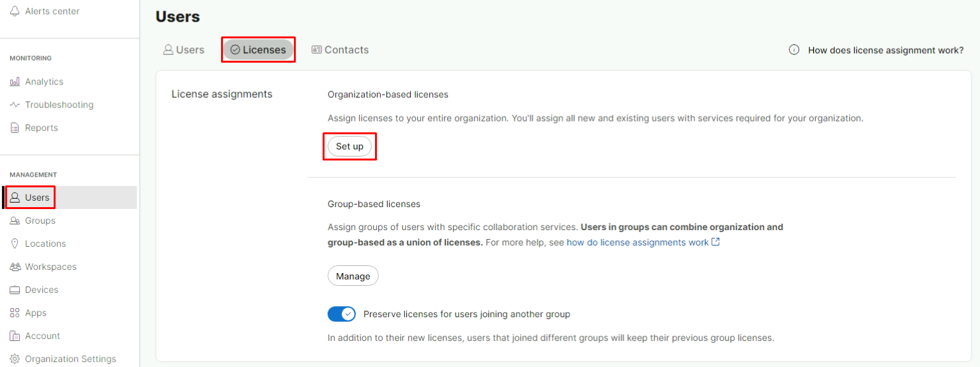This screenshot has width=980, height=367.
Task: Click the Apps grid icon
Action: point(15,313)
